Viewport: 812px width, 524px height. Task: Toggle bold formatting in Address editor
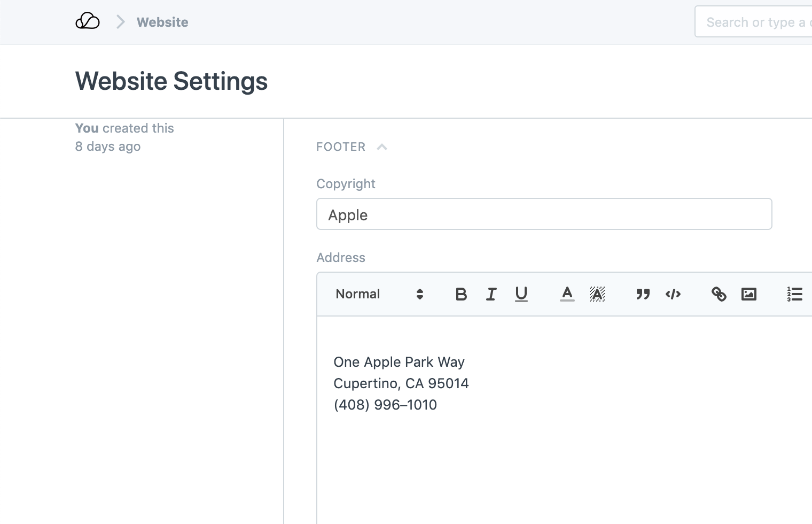461,294
